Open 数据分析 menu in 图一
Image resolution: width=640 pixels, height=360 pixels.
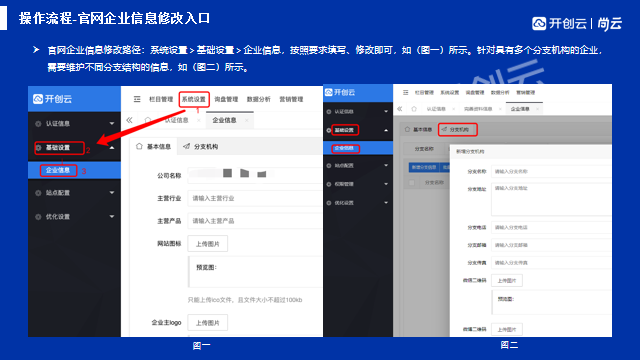258,99
